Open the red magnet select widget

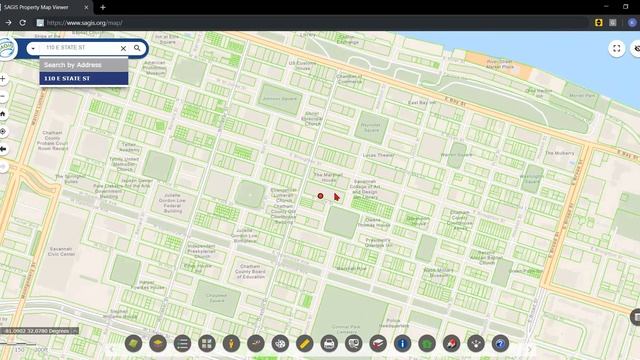click(x=451, y=344)
